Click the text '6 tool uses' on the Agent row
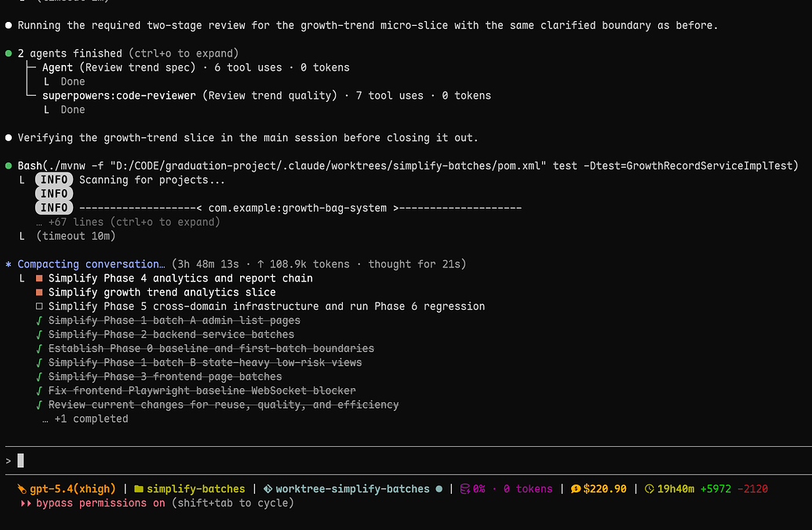The height and width of the screenshot is (530, 812). 248,67
